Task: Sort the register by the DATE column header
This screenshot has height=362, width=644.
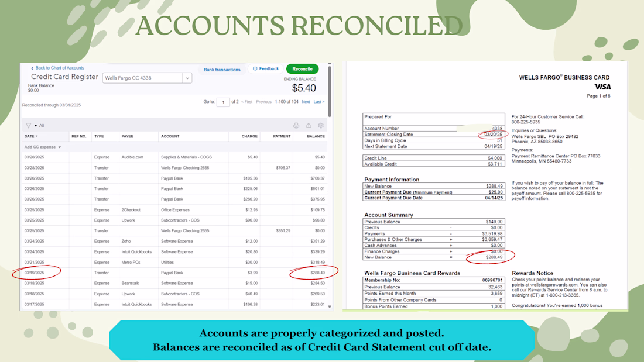Action: [x=31, y=136]
